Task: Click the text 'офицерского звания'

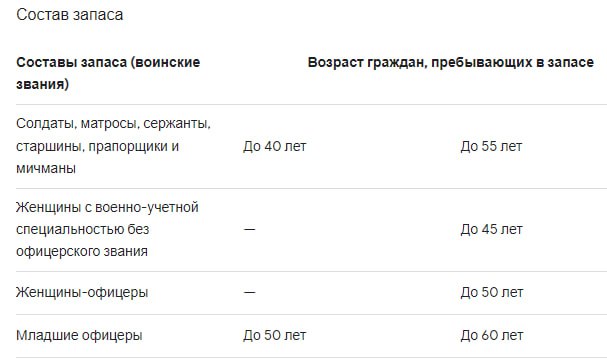Action: [82, 252]
